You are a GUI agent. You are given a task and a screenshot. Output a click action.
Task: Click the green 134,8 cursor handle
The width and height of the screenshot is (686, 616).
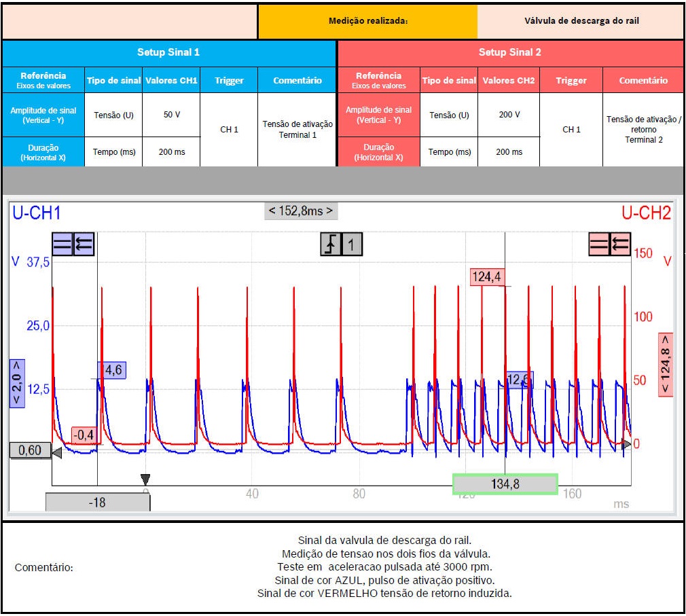[x=505, y=484]
